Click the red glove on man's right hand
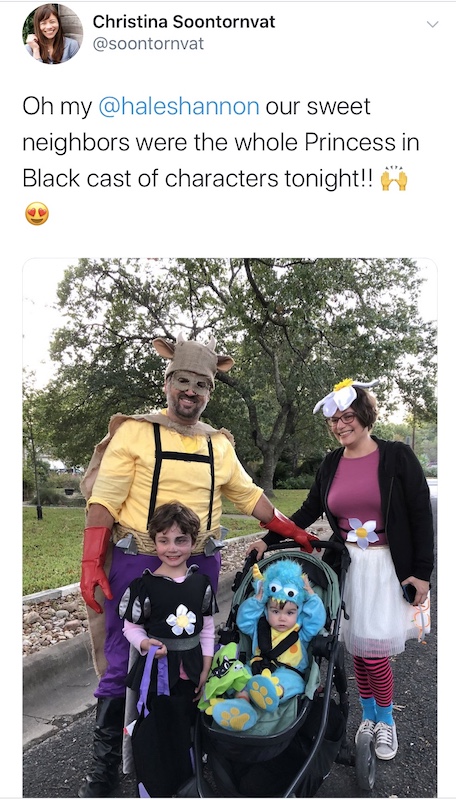 (95, 568)
